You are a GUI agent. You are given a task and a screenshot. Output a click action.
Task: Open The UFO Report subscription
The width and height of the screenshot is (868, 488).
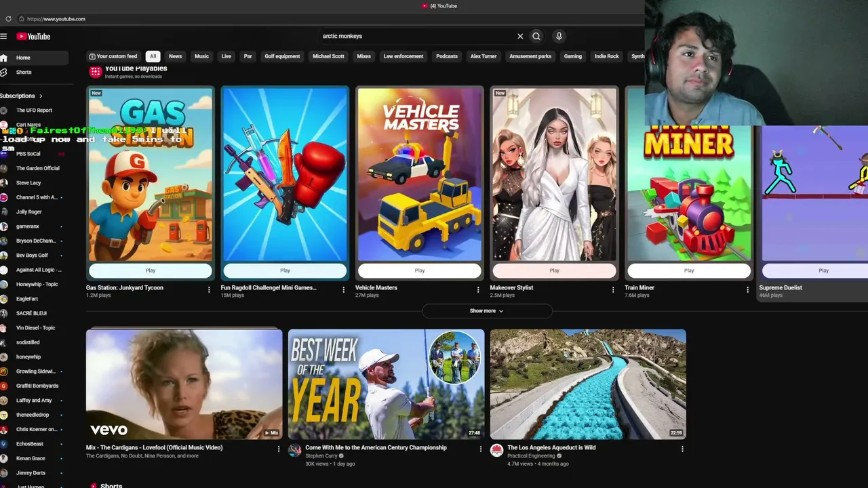[33, 110]
